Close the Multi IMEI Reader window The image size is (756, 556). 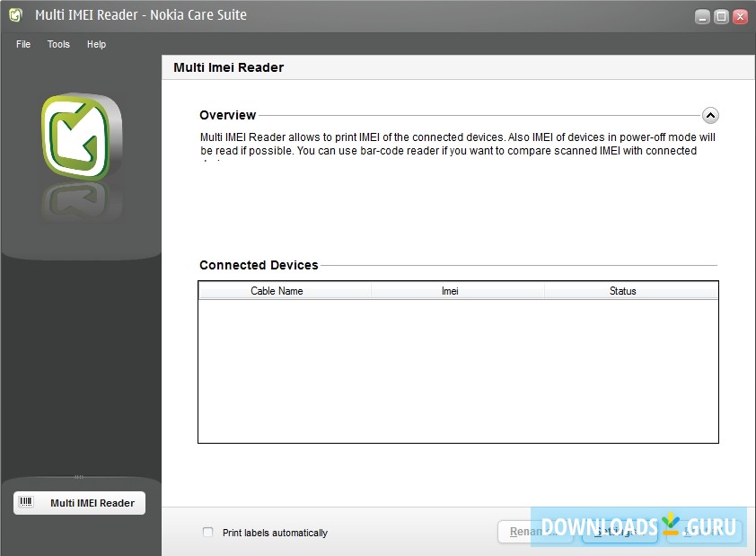740,16
